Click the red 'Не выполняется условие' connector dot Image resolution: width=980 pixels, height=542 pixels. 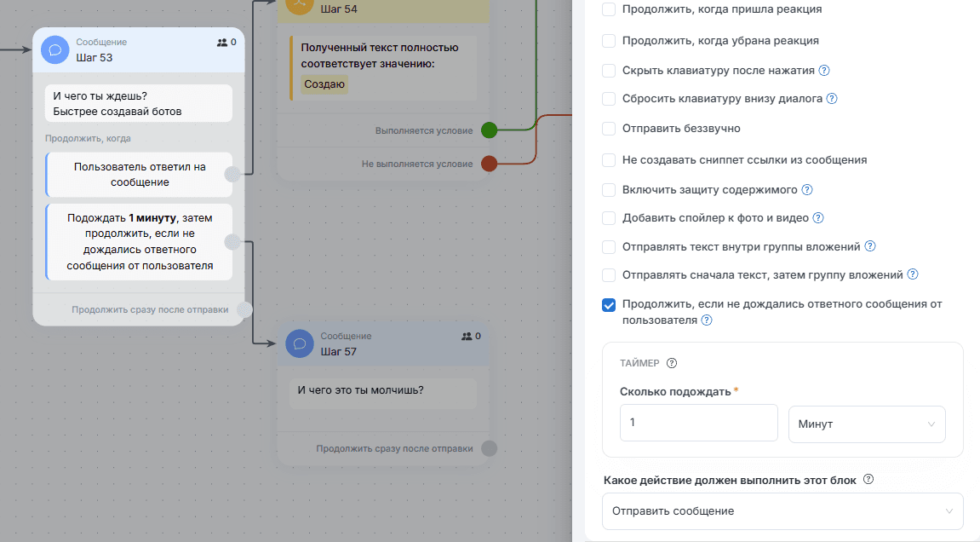490,164
